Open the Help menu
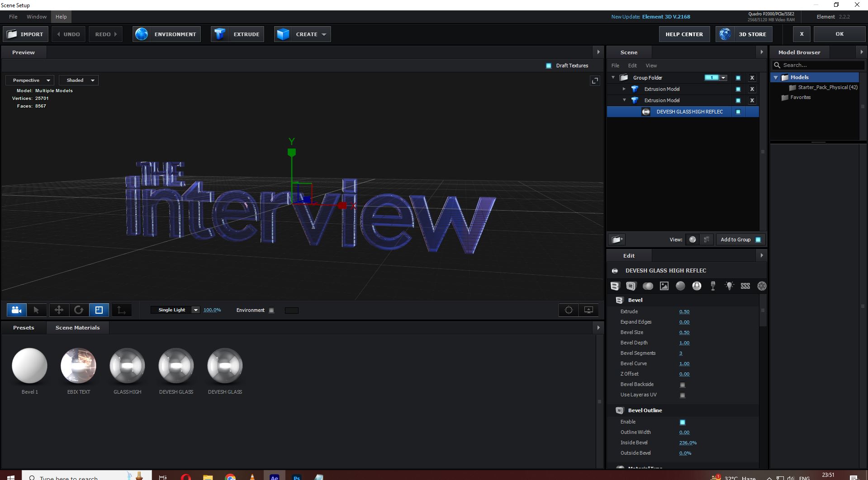 pyautogui.click(x=61, y=17)
